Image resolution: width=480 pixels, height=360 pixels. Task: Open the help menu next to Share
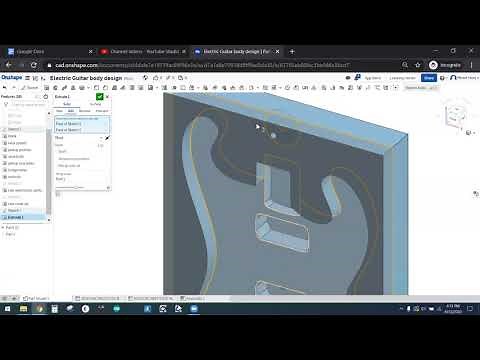[x=443, y=78]
